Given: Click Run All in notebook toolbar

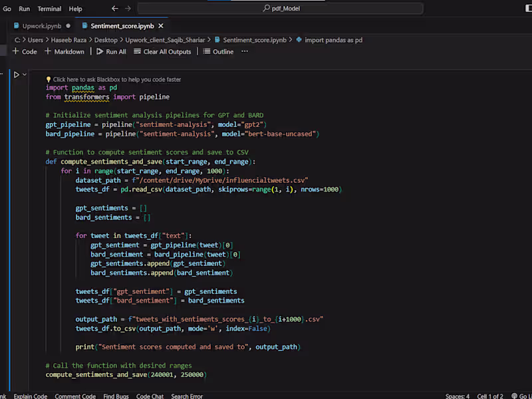Looking at the screenshot, I should pos(110,51).
